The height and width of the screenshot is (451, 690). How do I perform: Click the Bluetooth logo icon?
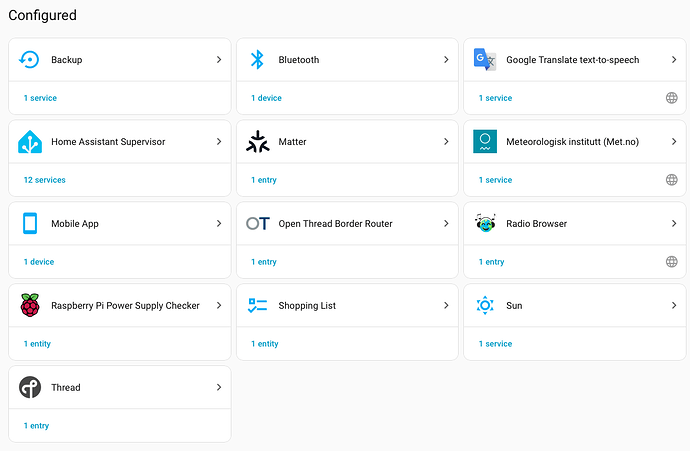[x=257, y=59]
